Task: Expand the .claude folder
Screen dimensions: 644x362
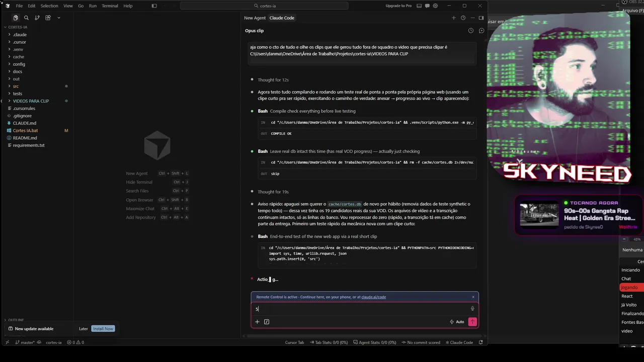Action: point(20,35)
